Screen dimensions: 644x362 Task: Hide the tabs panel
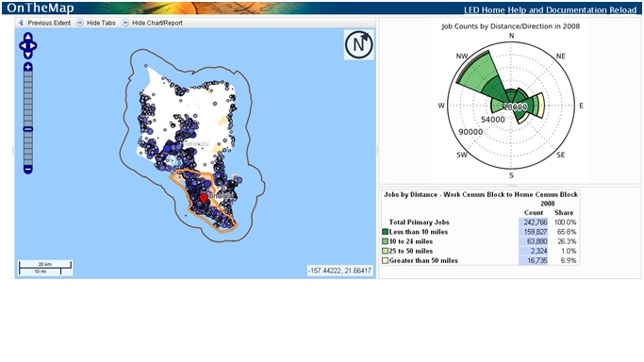pyautogui.click(x=96, y=23)
